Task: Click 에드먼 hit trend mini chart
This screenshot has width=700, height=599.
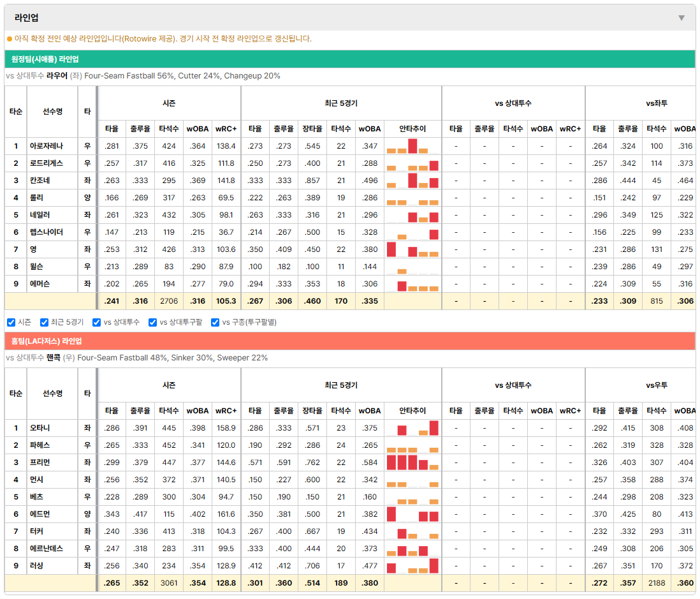Action: tap(412, 514)
